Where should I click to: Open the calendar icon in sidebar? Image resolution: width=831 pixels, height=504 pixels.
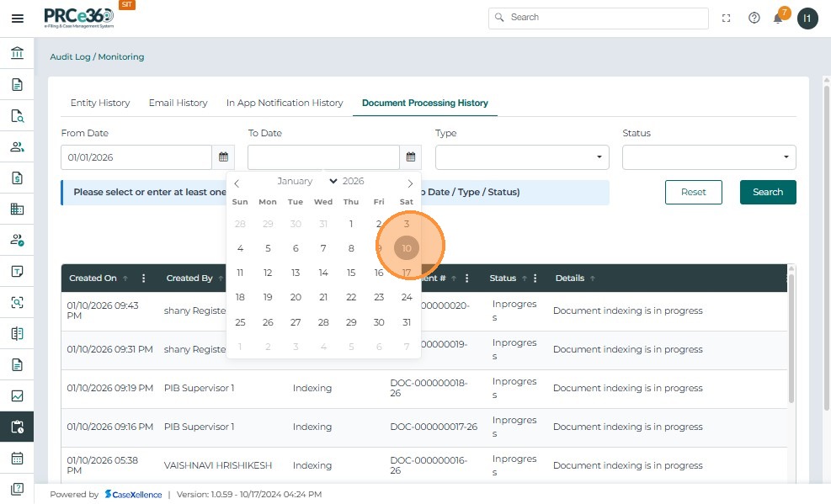(17, 459)
